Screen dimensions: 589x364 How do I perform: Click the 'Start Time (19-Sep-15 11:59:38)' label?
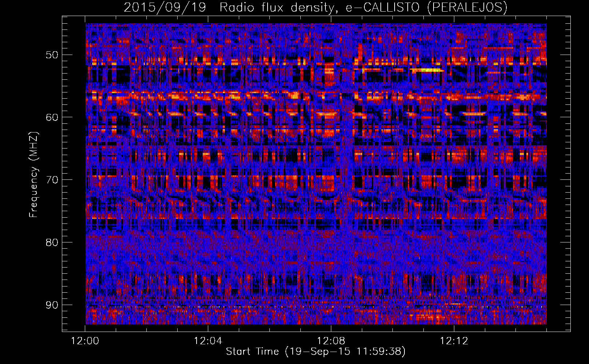click(x=316, y=352)
